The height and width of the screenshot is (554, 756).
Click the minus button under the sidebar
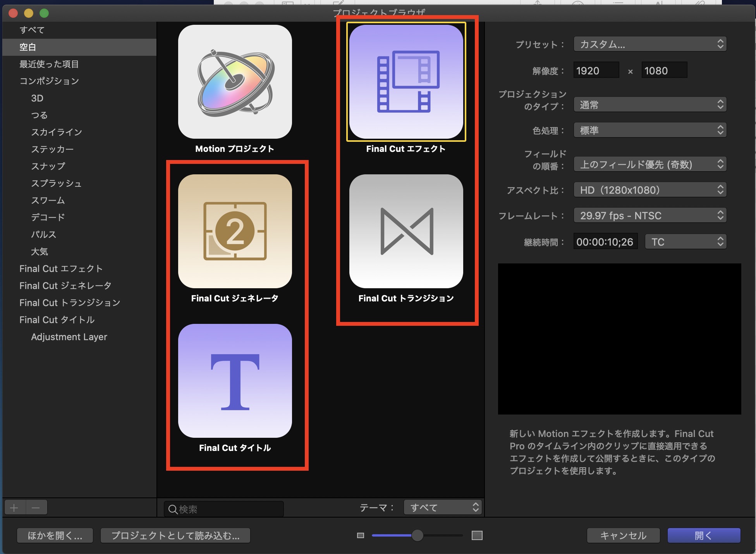(36, 508)
